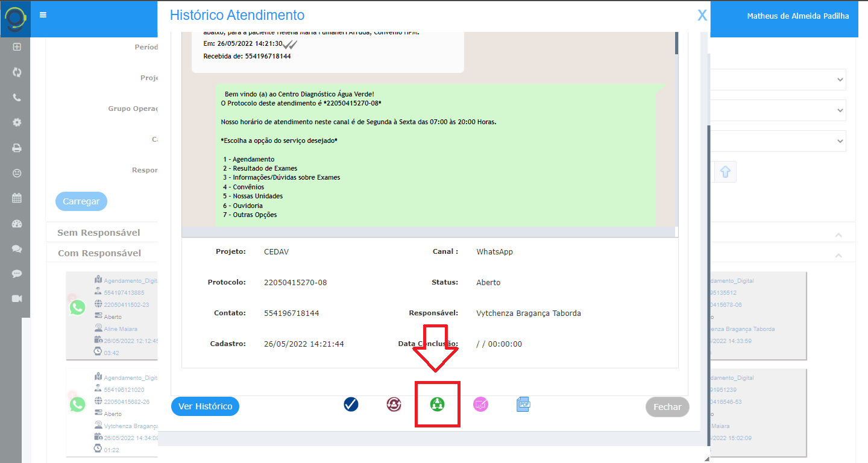Click the up-arrow button under the dropdowns
868x463 pixels.
(725, 172)
